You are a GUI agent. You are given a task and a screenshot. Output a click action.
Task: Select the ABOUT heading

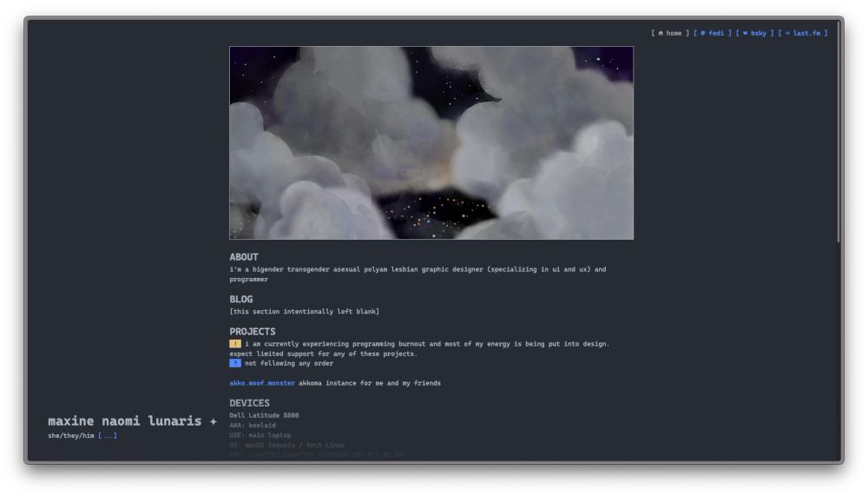click(x=244, y=257)
